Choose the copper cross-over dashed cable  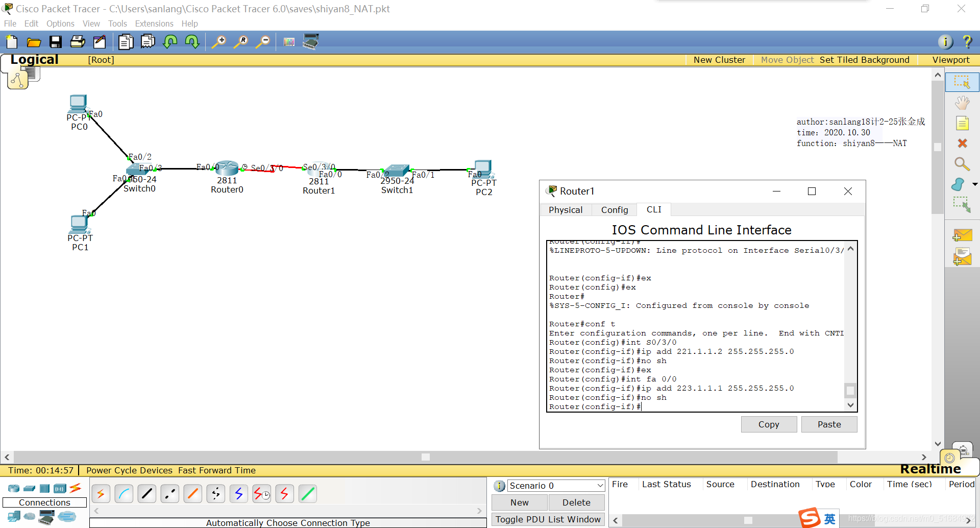[170, 494]
